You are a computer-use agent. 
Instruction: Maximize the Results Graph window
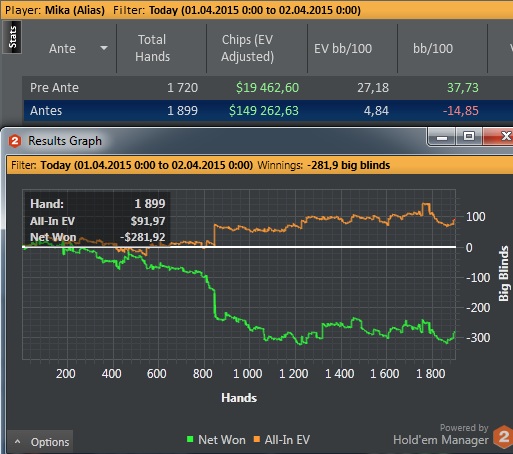click(x=469, y=136)
